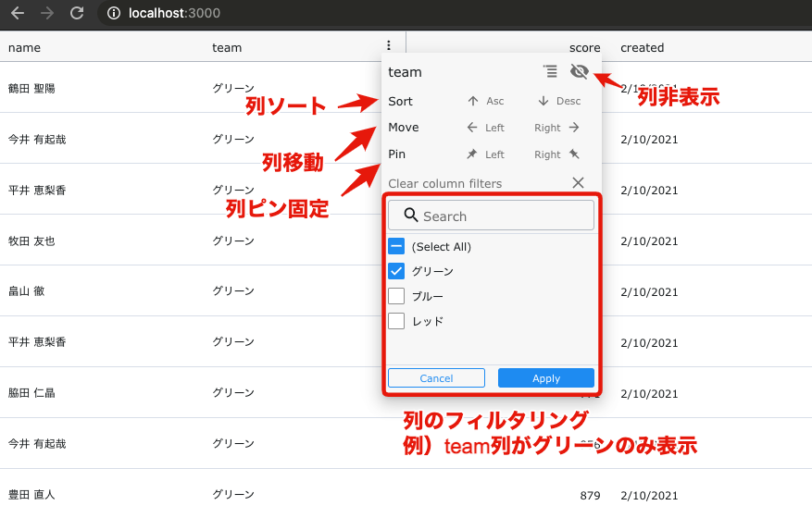Select the name cell 牧田 友也
Image resolution: width=812 pixels, height=518 pixels.
pyautogui.click(x=31, y=241)
